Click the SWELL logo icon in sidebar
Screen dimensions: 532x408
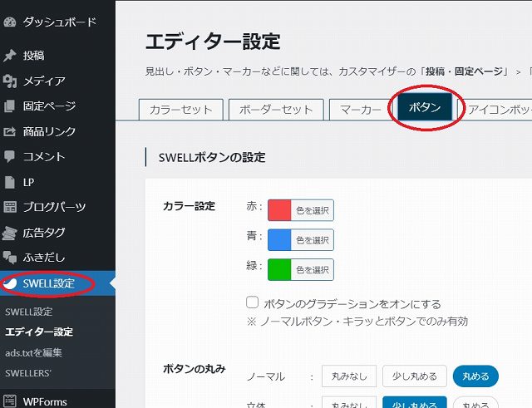pos(10,283)
